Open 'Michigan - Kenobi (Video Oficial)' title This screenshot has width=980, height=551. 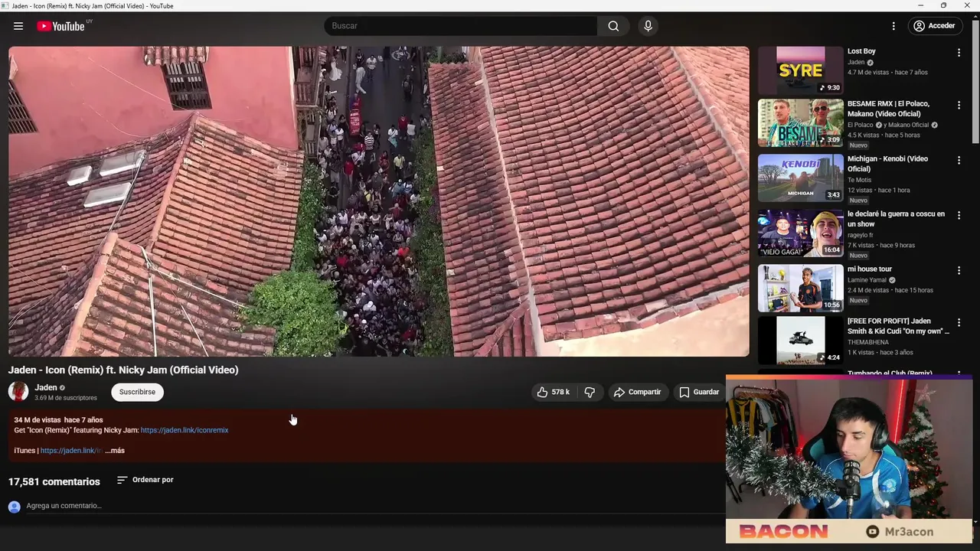coord(887,164)
